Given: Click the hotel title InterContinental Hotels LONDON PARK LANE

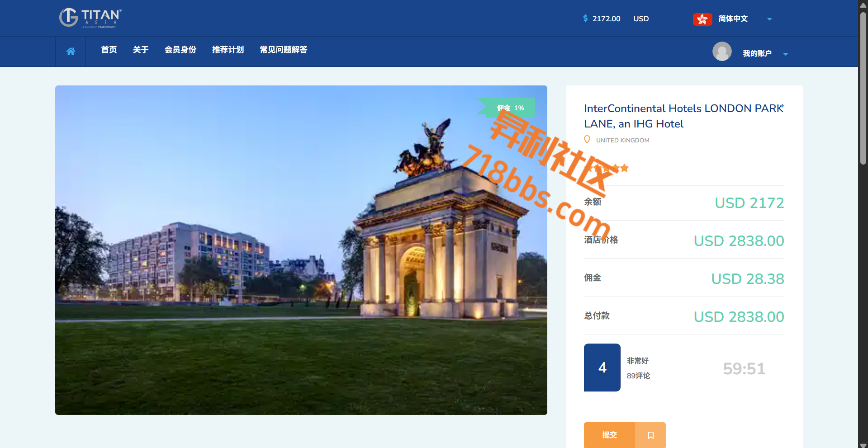Looking at the screenshot, I should point(683,116).
